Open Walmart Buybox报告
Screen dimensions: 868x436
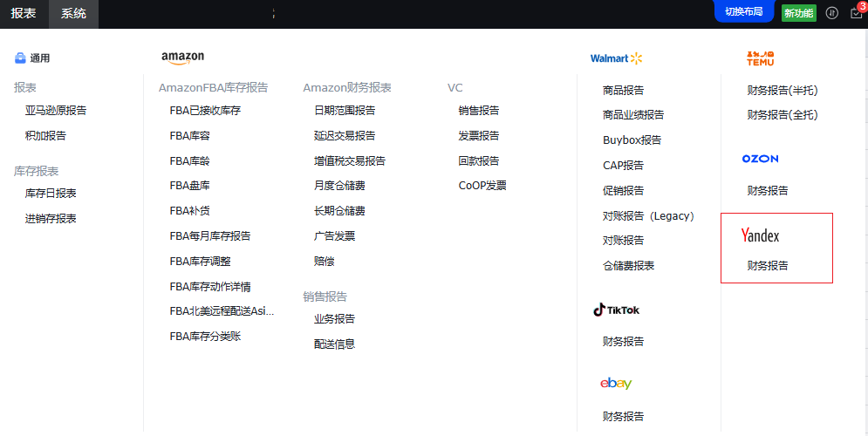point(632,140)
